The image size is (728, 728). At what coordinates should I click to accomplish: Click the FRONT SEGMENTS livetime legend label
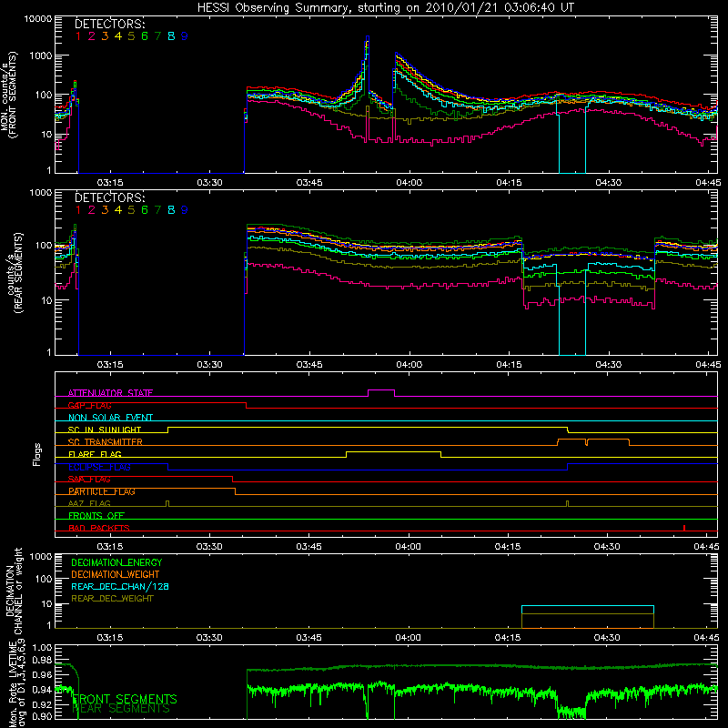click(125, 699)
